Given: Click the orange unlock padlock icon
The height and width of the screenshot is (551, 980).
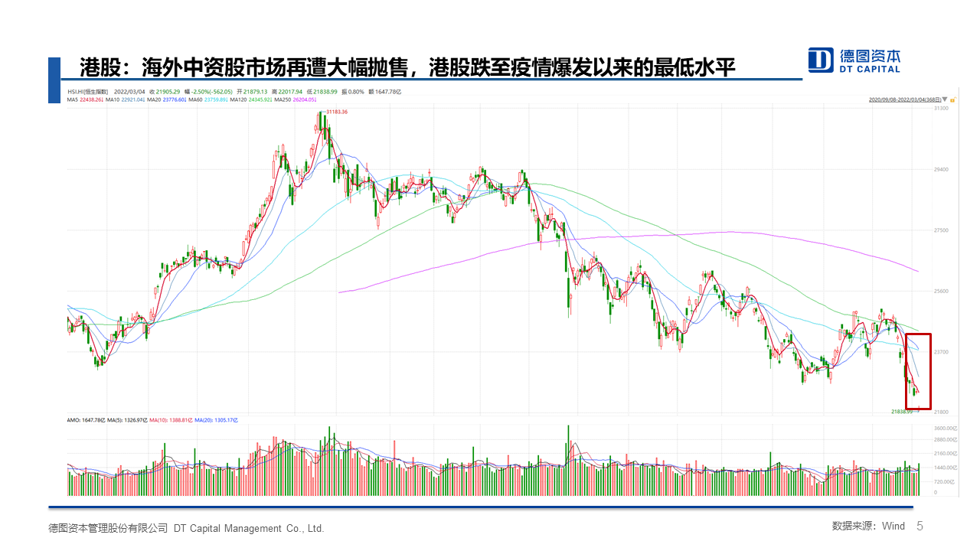Looking at the screenshot, I should [951, 99].
